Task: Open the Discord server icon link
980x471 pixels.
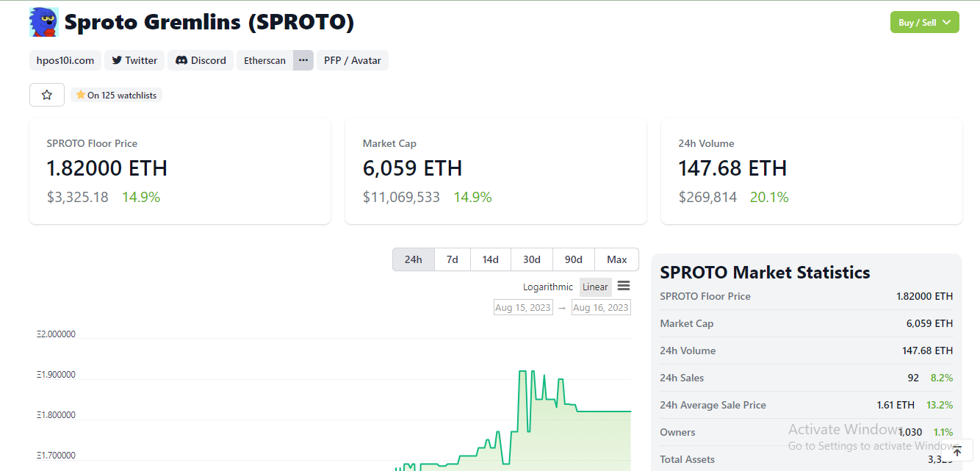Action: tap(180, 60)
